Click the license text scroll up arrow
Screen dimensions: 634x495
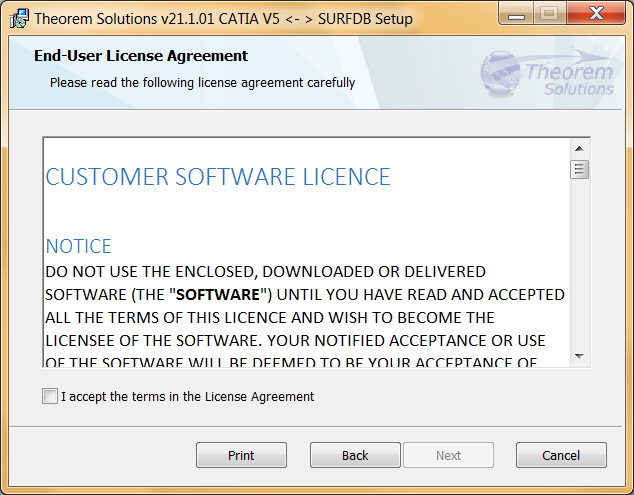pyautogui.click(x=579, y=149)
